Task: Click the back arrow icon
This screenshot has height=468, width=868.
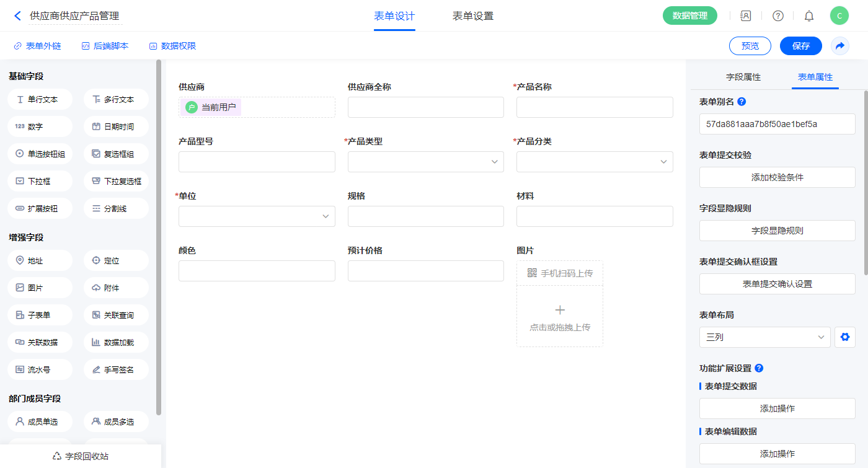Action: [x=17, y=16]
